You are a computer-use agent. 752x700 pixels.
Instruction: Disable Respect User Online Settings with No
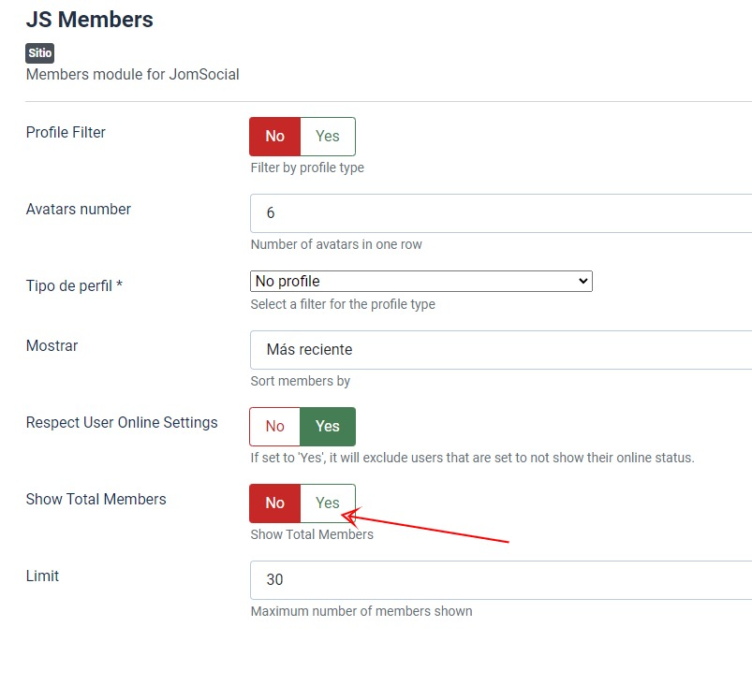coord(274,427)
